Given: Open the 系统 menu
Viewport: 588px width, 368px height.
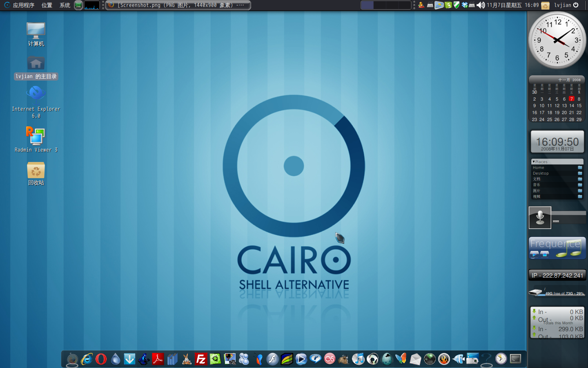Looking at the screenshot, I should 65,5.
